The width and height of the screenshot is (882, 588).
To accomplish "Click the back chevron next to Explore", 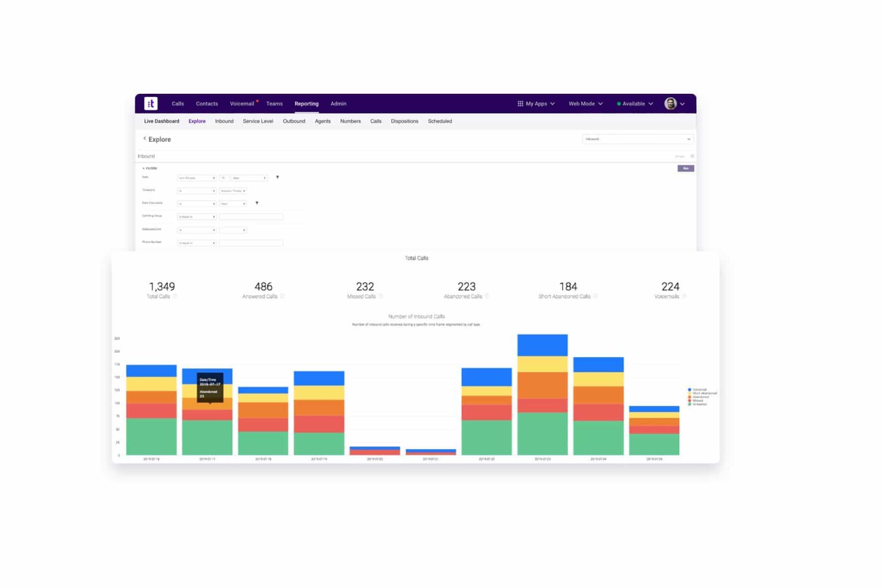I will tap(144, 138).
